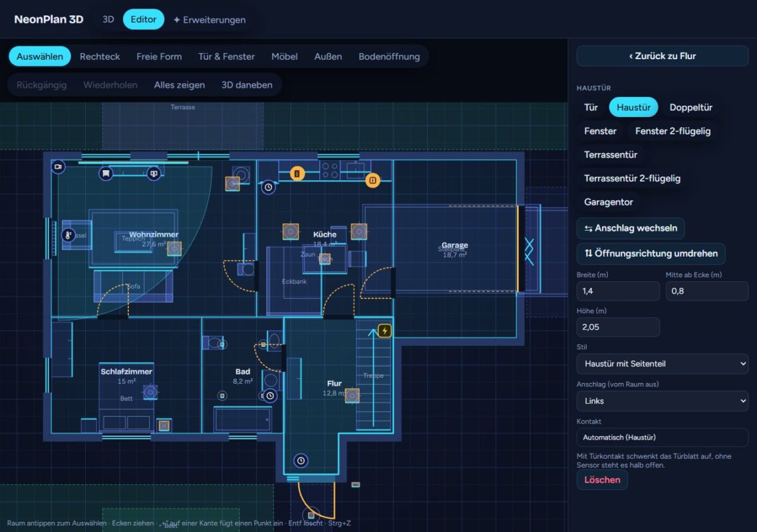Screen dimensions: 757x532
Task: Open the Stil dropdown
Action: [663, 364]
